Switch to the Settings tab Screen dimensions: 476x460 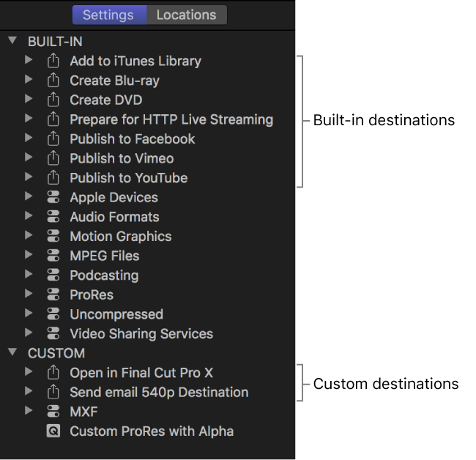click(x=109, y=15)
